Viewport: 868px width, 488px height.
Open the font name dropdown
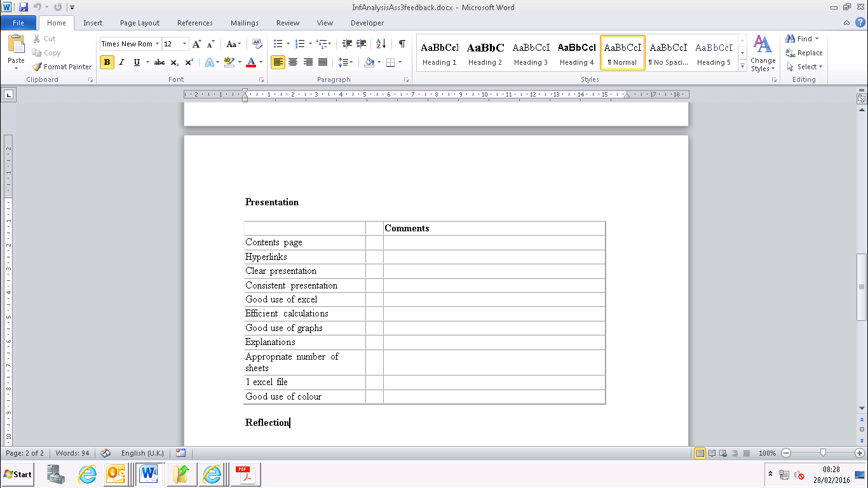158,44
